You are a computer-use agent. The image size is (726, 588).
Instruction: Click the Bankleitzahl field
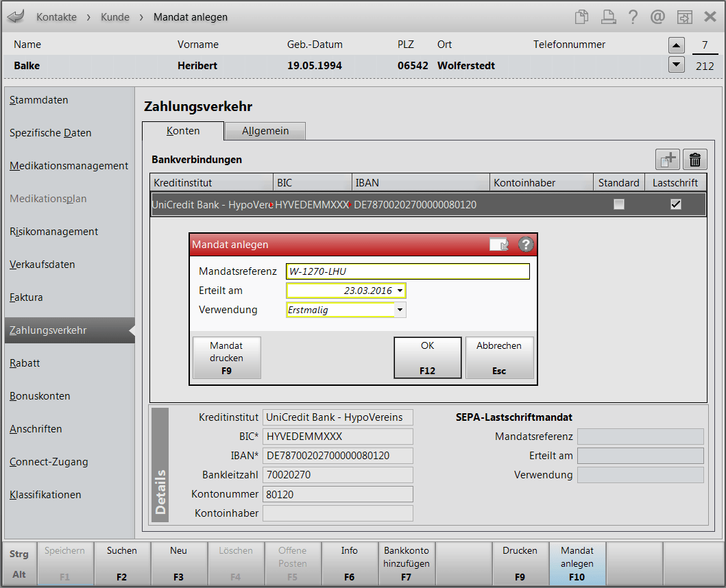tap(337, 475)
